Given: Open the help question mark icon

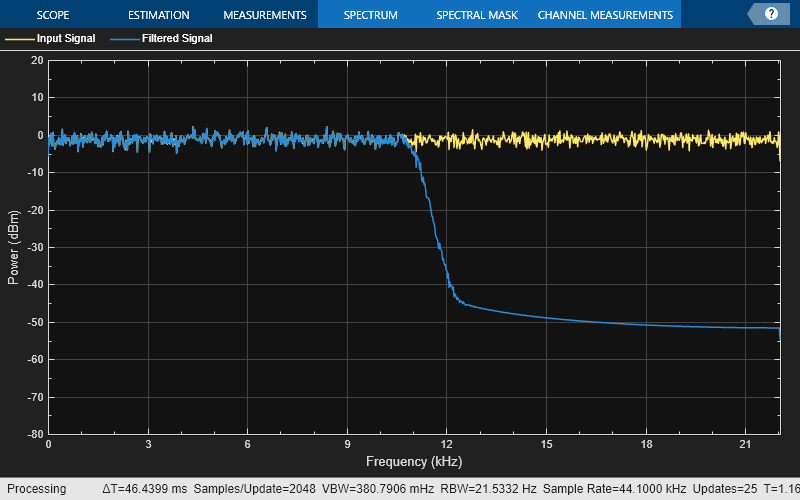Looking at the screenshot, I should (x=771, y=14).
